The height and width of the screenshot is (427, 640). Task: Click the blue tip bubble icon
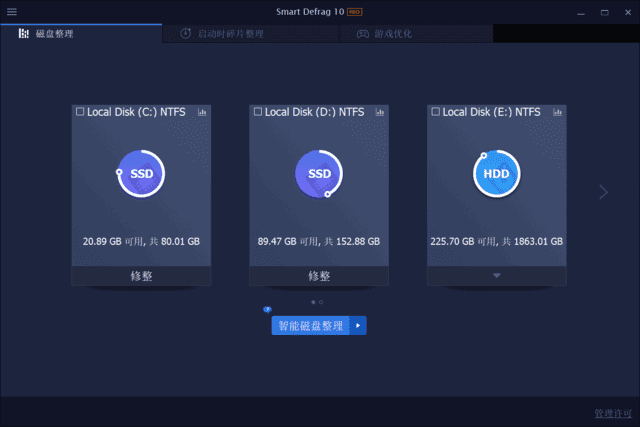click(x=267, y=309)
